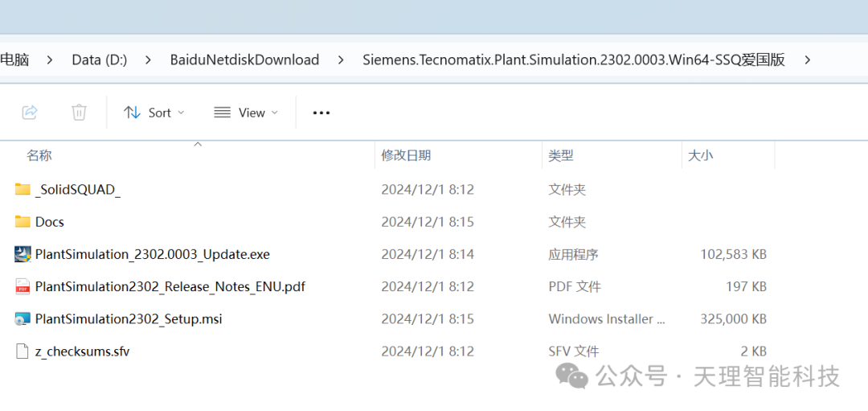
Task: Click the _SolidSQUAD_ folder name
Action: tap(78, 190)
